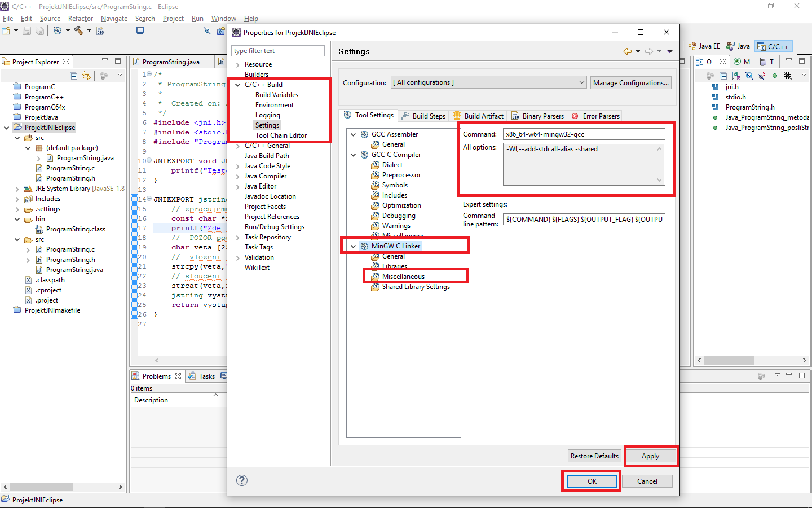The image size is (812, 508).
Task: Open the Console view toolbar icon
Action: [x=140, y=30]
